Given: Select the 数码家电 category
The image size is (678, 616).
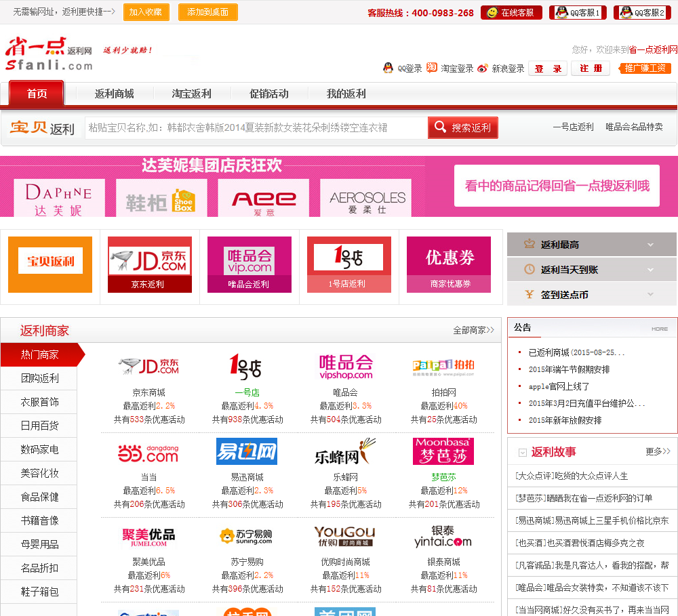Looking at the screenshot, I should [x=39, y=449].
